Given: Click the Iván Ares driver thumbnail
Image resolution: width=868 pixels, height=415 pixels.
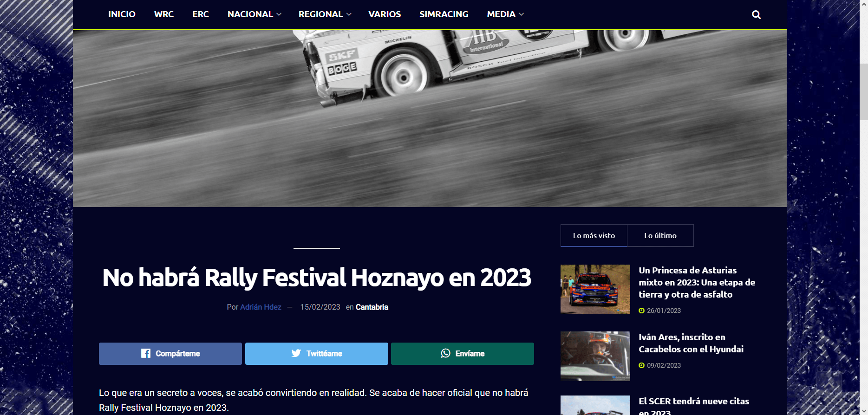Looking at the screenshot, I should [x=595, y=356].
